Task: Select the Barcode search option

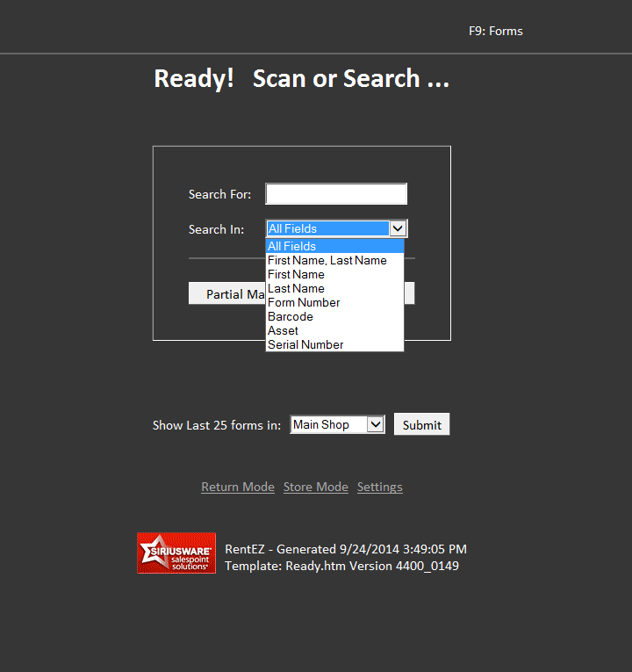Action: click(x=334, y=317)
